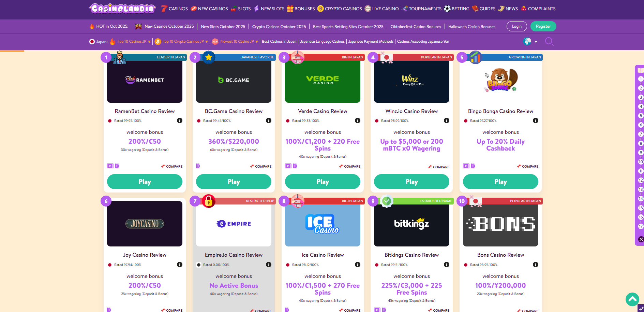This screenshot has width=644, height=312.
Task: Expand Top 10 Casinos JP dropdown
Action: tap(149, 42)
